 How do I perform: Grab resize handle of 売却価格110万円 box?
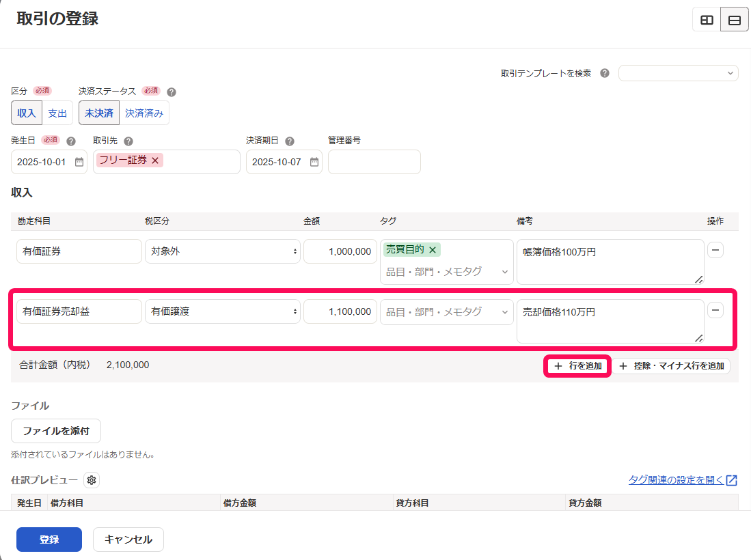click(699, 339)
